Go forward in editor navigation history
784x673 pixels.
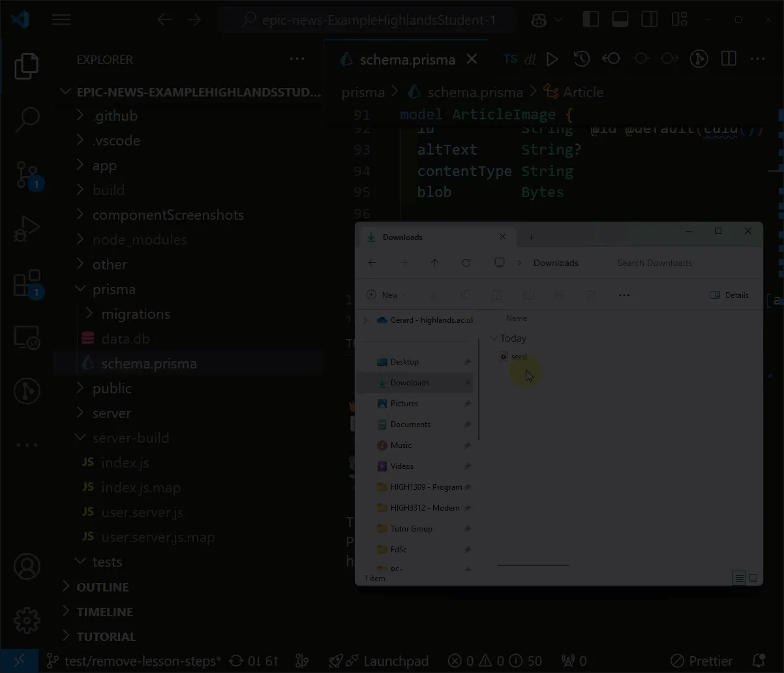(x=194, y=20)
